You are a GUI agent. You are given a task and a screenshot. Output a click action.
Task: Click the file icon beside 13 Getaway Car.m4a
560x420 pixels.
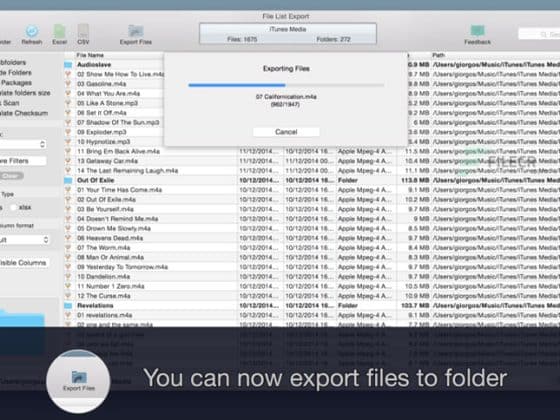(x=68, y=161)
